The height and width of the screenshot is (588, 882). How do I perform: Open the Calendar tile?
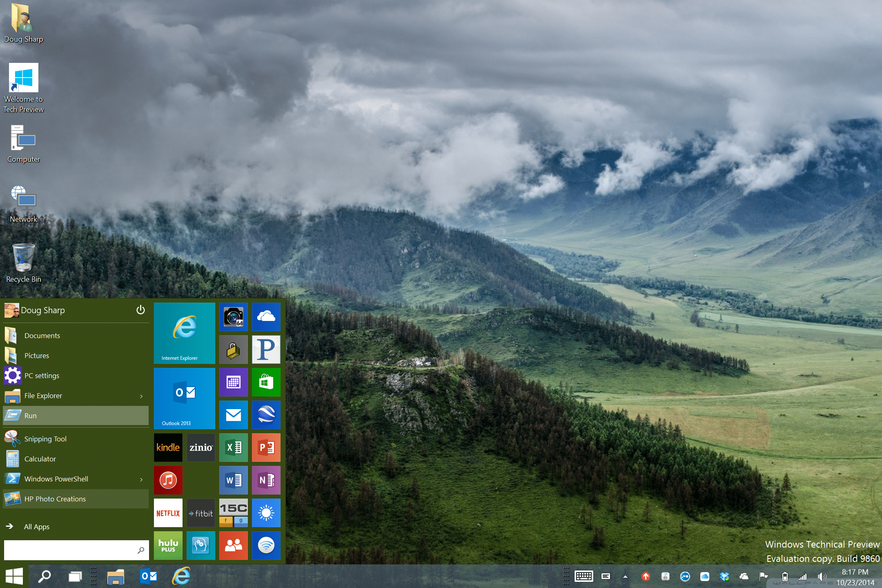[234, 382]
